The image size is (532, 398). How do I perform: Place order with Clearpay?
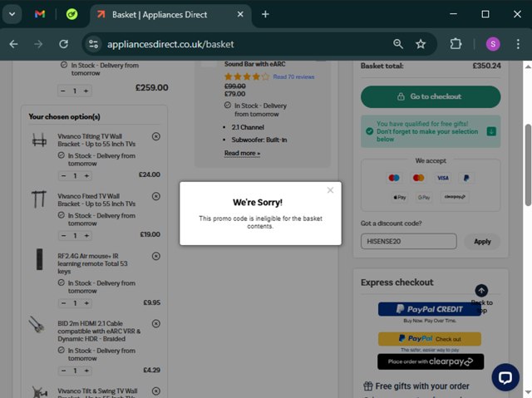coord(431,361)
